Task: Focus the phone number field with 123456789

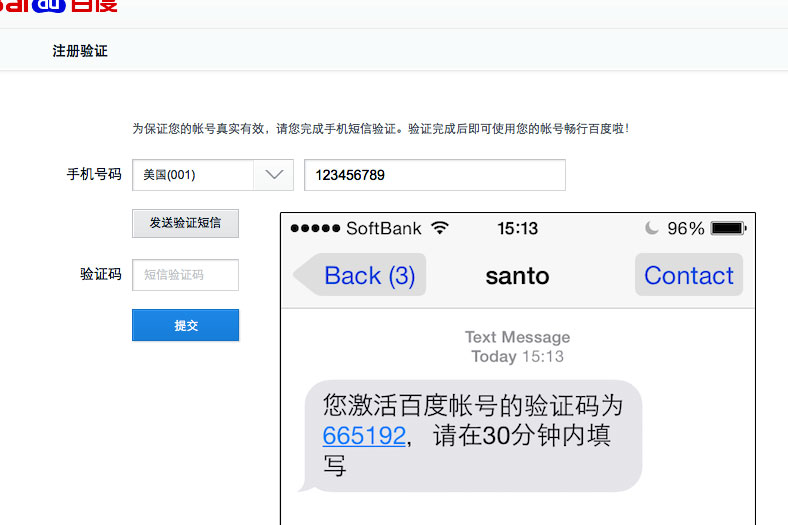Action: [x=435, y=175]
